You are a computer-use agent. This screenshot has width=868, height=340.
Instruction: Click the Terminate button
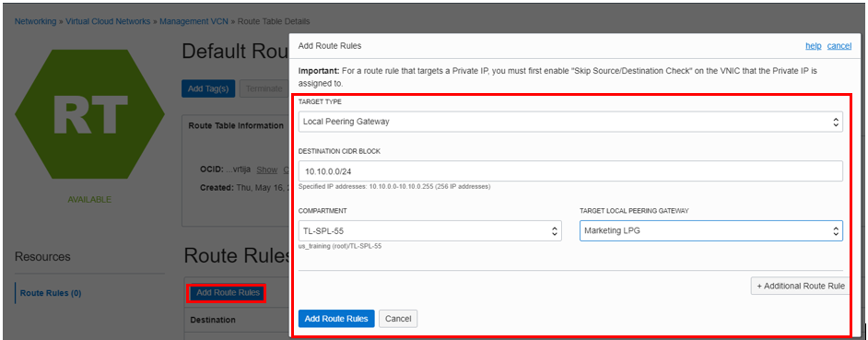(264, 88)
